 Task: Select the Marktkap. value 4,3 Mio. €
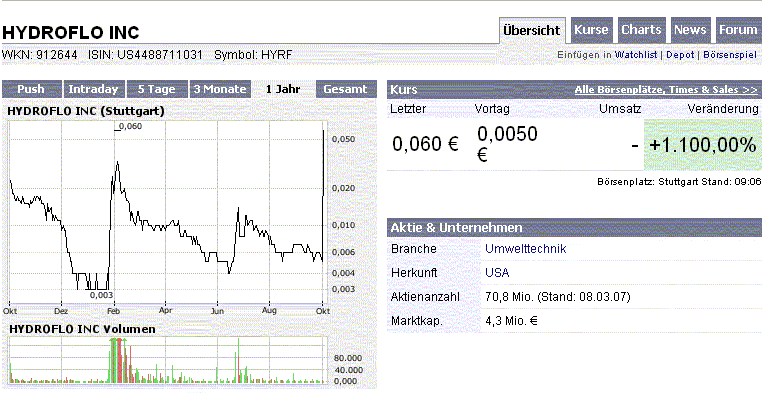pyautogui.click(x=511, y=320)
